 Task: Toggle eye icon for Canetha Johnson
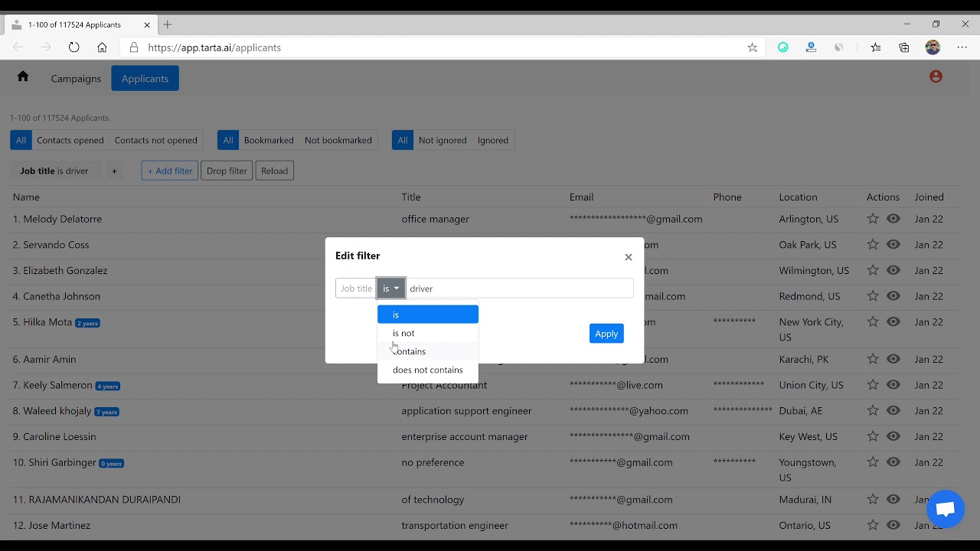893,296
